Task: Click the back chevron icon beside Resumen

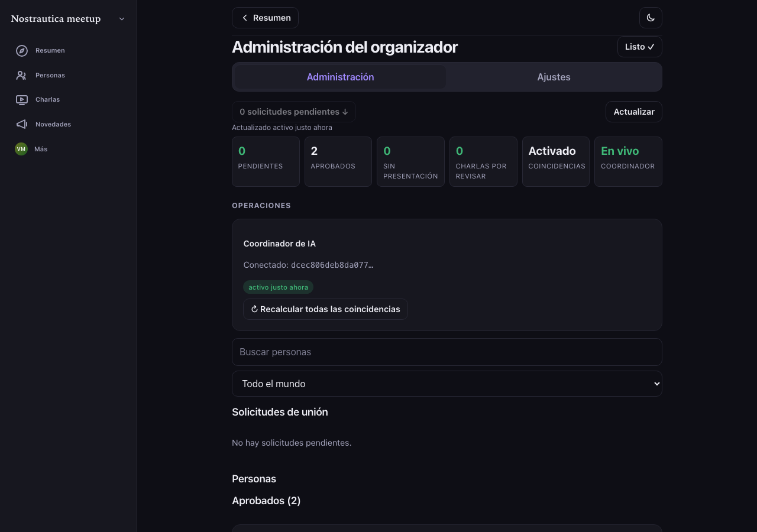Action: coord(245,18)
